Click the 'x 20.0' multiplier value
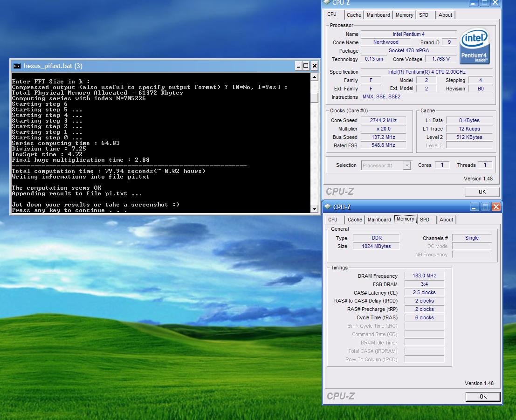The image size is (516, 420). [x=383, y=129]
